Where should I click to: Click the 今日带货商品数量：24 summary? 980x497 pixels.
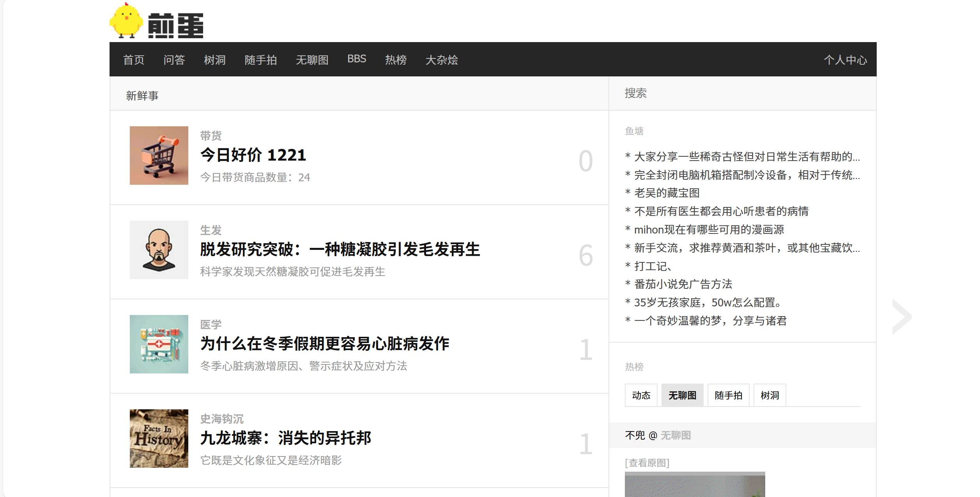pos(255,177)
